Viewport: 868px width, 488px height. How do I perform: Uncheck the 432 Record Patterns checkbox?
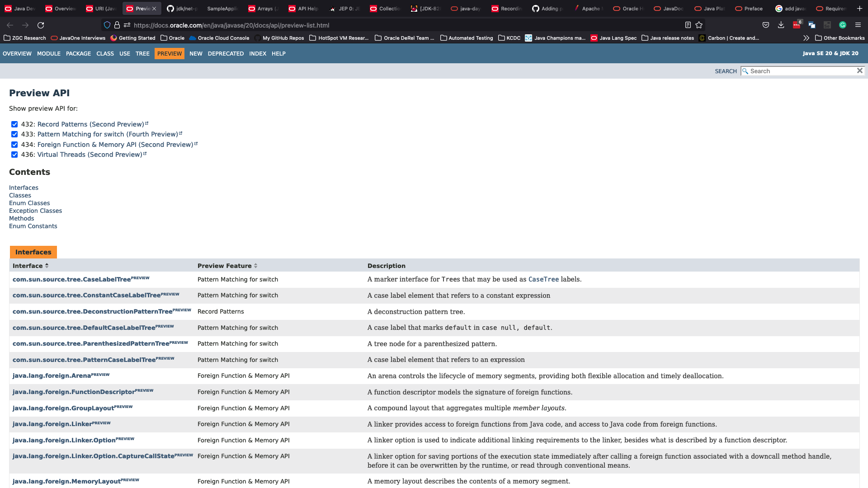(x=14, y=124)
